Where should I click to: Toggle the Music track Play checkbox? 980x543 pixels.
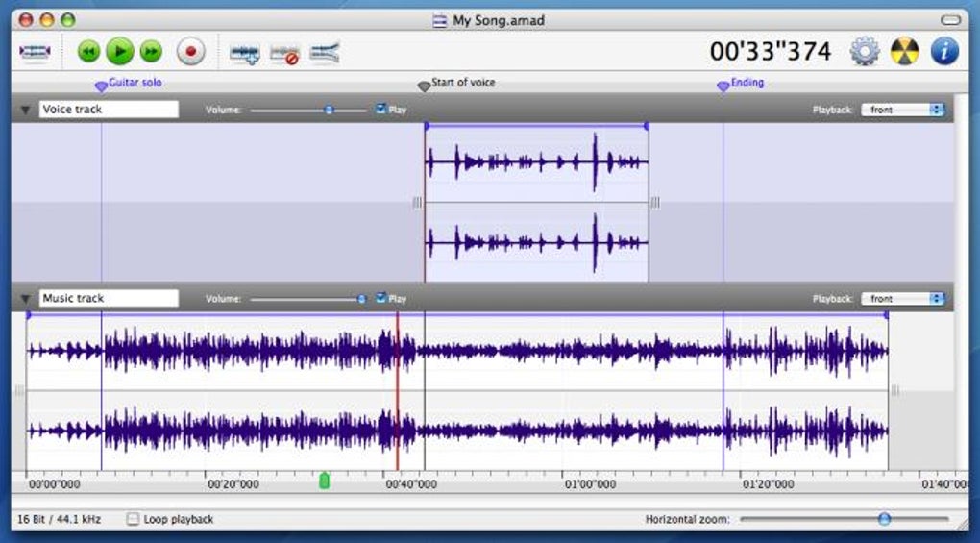[x=380, y=298]
